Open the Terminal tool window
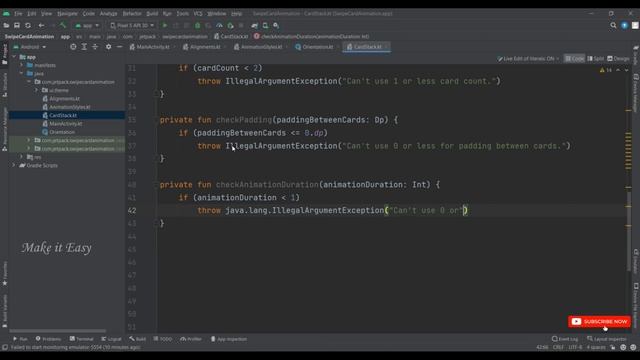Screen dimensions: 640x360 [x=82, y=339]
